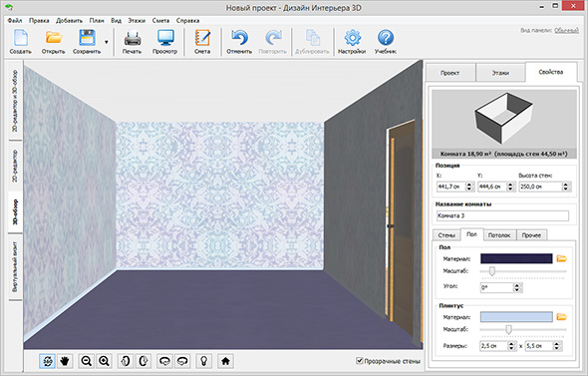The height and width of the screenshot is (376, 588).
Task: Click the room name field Комната 3
Action: click(x=502, y=215)
